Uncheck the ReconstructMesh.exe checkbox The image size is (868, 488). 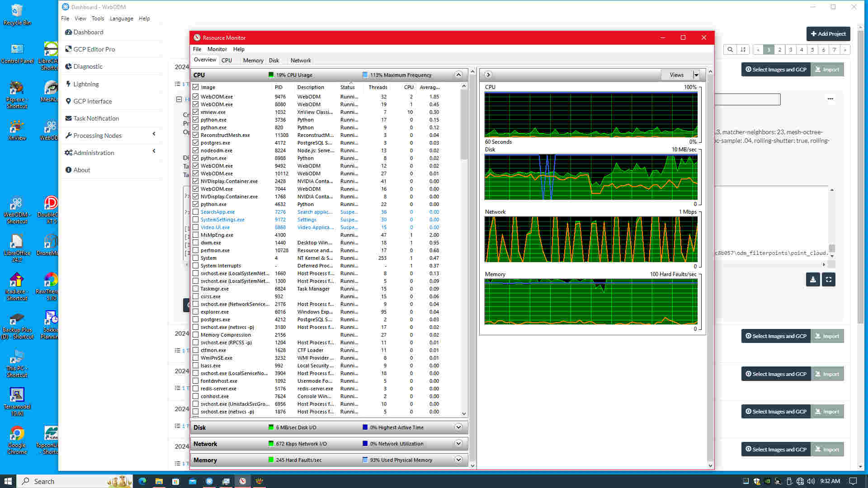pyautogui.click(x=196, y=135)
